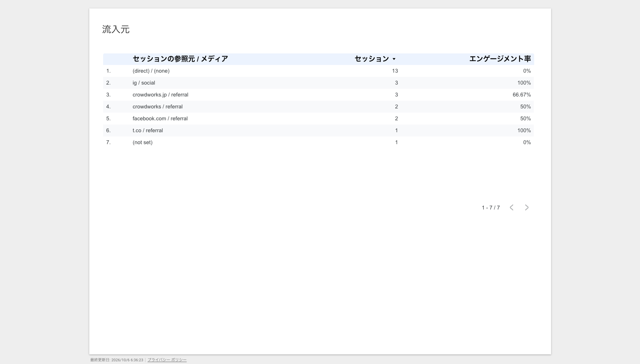Select crowdworks / referral cell
The height and width of the screenshot is (364, 640).
[157, 106]
